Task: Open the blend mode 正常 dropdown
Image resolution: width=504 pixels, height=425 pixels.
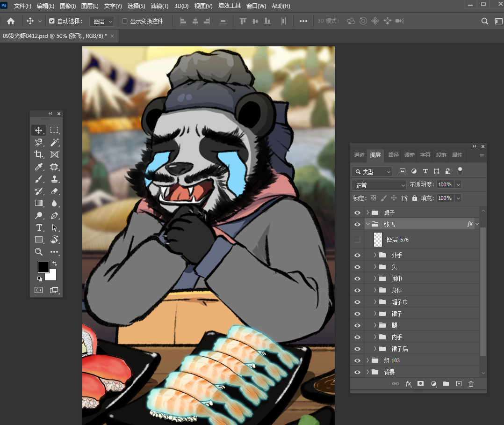Action: [379, 185]
